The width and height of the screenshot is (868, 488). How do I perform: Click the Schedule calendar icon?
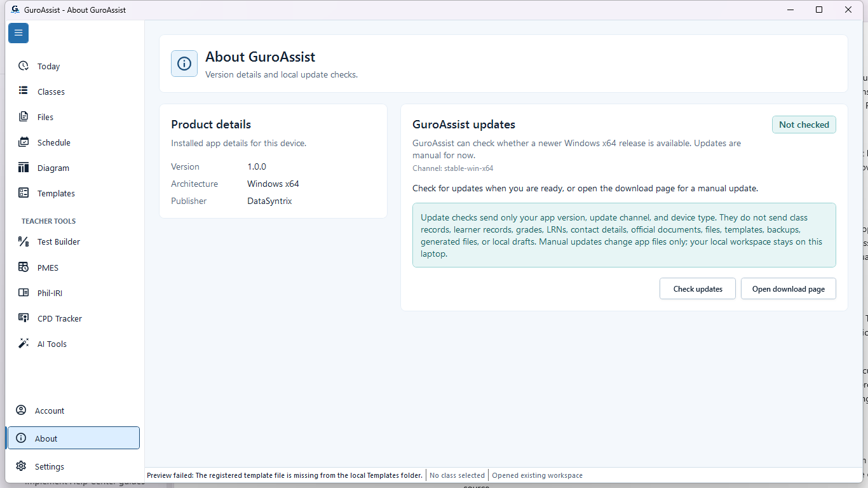click(24, 142)
